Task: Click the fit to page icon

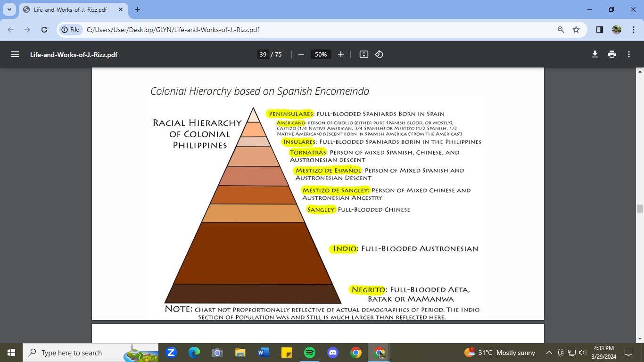Action: (x=363, y=54)
